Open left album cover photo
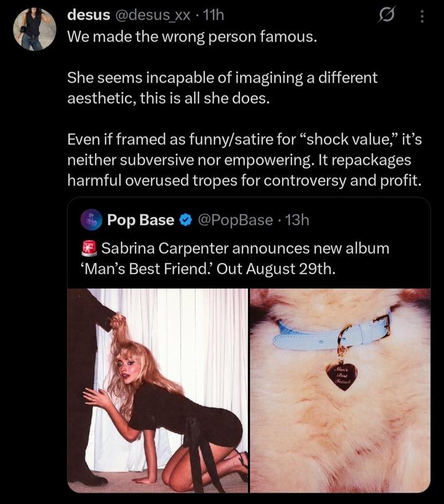Screen dimensions: 444x504 158,391
